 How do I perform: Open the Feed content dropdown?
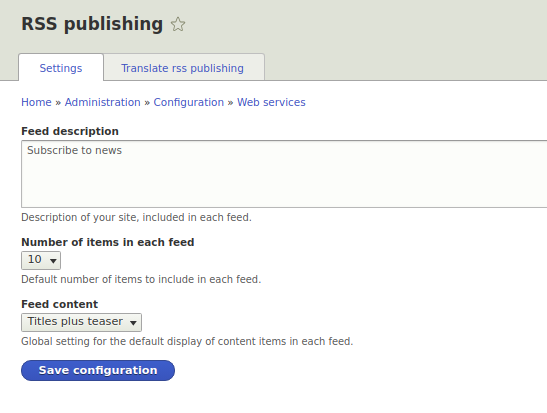click(x=81, y=322)
